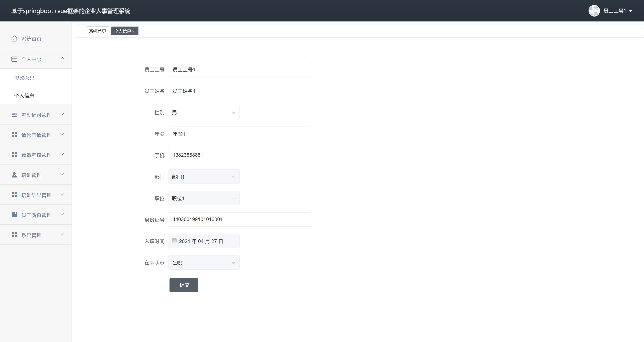Click the 培训管理 person icon
Viewport: 644px width, 342px height.
tap(14, 175)
